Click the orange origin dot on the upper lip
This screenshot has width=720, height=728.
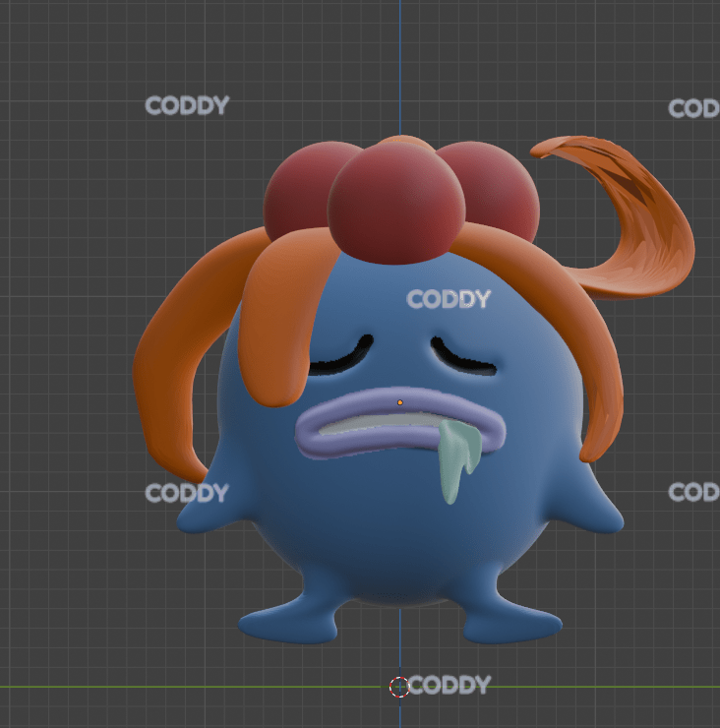point(400,402)
